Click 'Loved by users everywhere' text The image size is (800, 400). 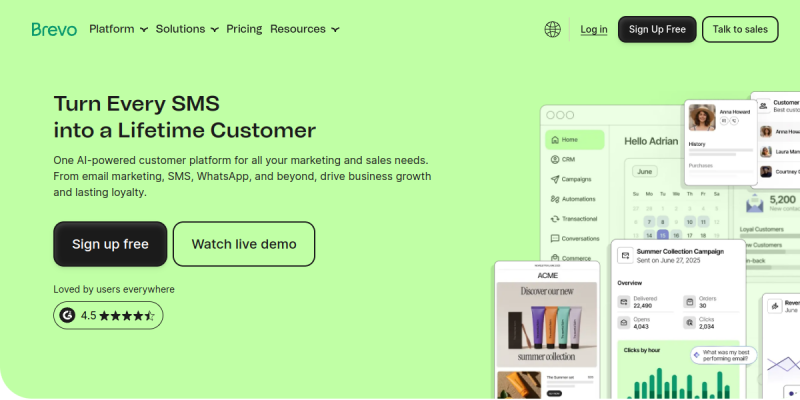coord(114,289)
